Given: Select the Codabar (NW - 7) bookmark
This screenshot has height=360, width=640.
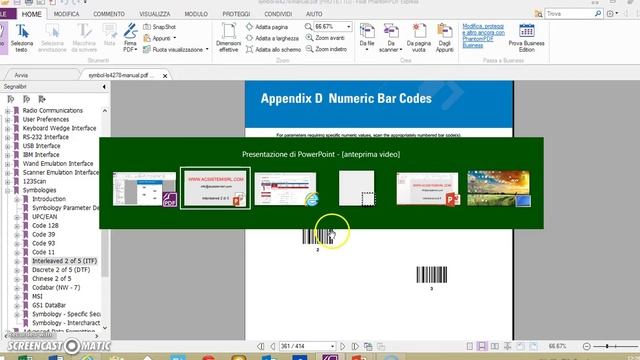Looking at the screenshot, I should tap(56, 288).
